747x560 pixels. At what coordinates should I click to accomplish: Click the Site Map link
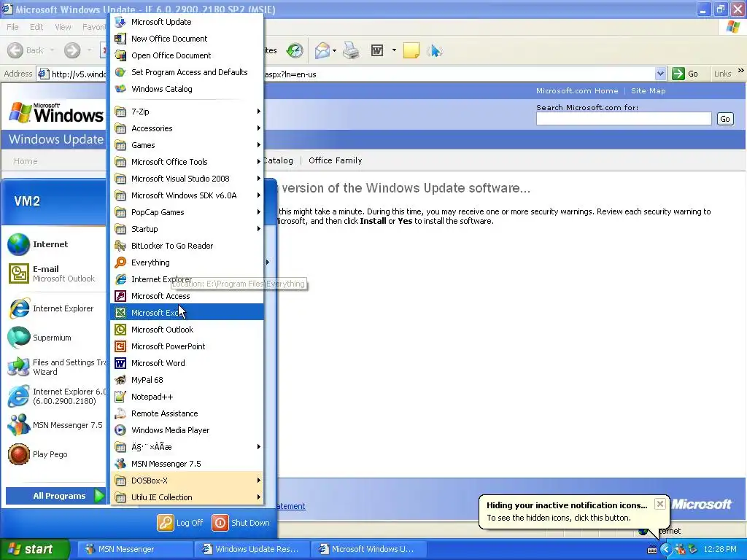point(649,91)
